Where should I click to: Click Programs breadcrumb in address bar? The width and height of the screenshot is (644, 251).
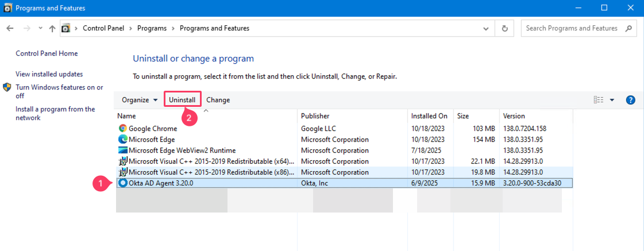click(x=152, y=28)
